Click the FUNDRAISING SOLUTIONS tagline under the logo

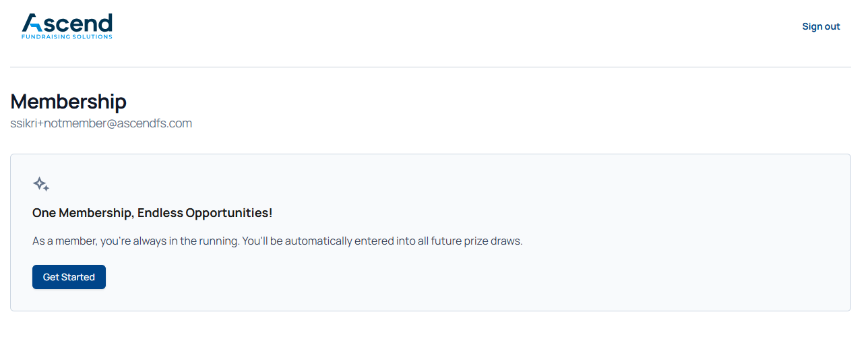(x=67, y=36)
